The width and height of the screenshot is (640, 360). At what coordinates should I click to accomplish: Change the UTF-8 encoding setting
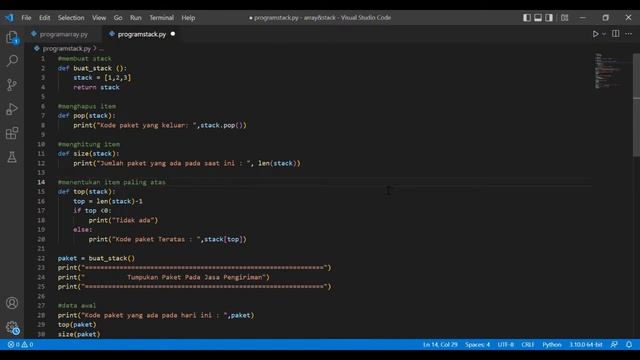coord(506,344)
